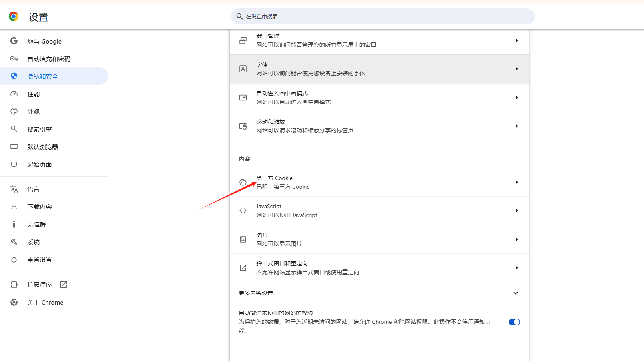The image size is (644, 361).
Task: Click the puzzle piece extensions icon
Action: click(14, 284)
